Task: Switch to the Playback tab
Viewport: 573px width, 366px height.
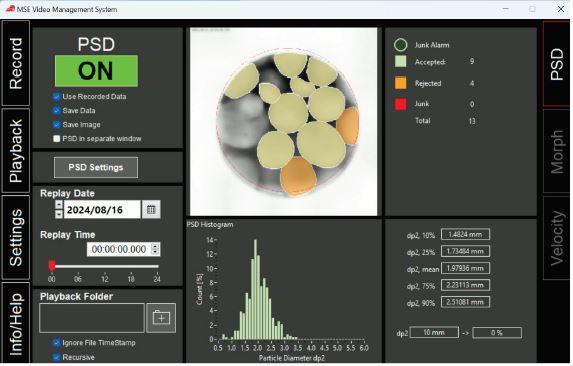Action: tap(16, 150)
